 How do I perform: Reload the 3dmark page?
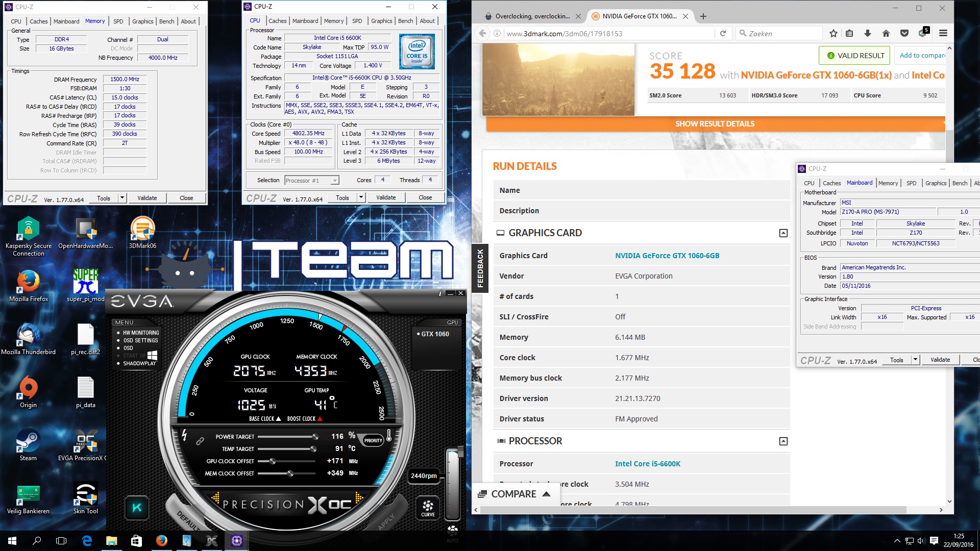pos(723,33)
